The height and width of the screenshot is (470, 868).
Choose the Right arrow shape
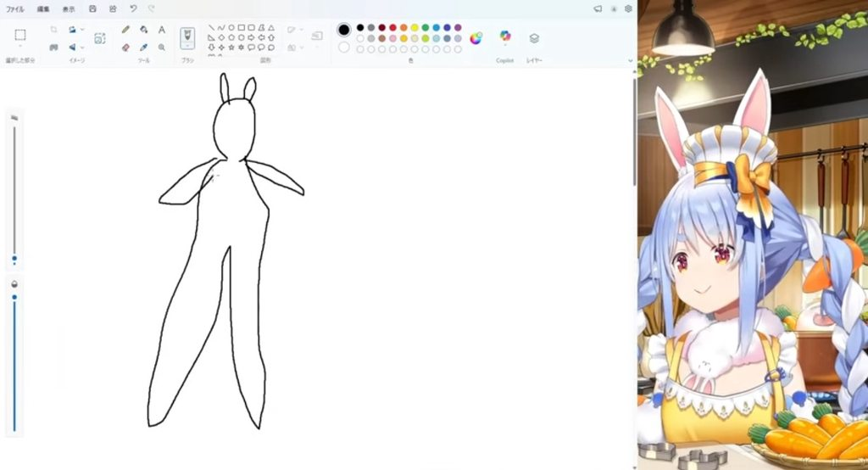click(x=251, y=37)
